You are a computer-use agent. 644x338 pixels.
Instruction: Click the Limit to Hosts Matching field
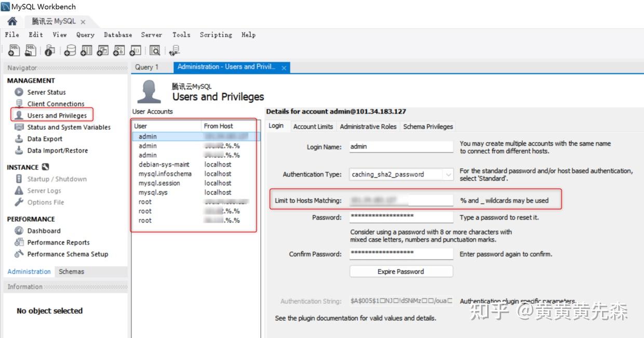(x=401, y=200)
